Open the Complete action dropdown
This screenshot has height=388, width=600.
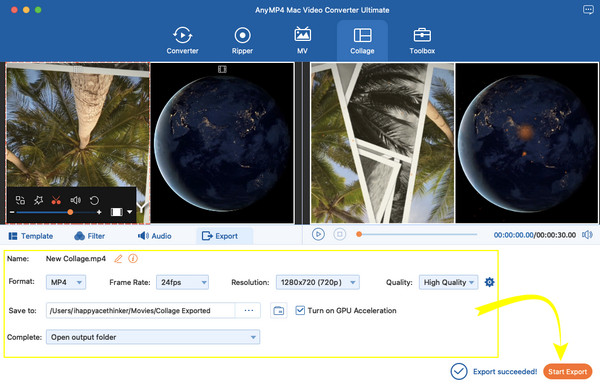[153, 337]
